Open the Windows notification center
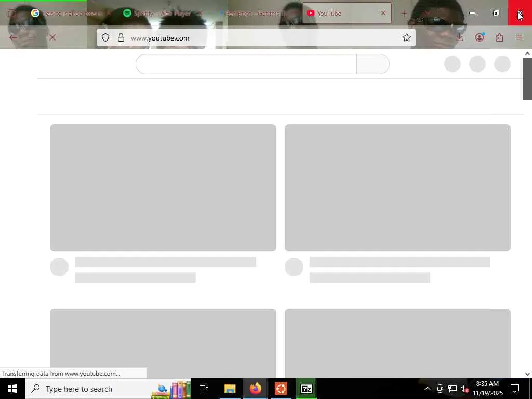This screenshot has width=532, height=399. click(x=515, y=389)
